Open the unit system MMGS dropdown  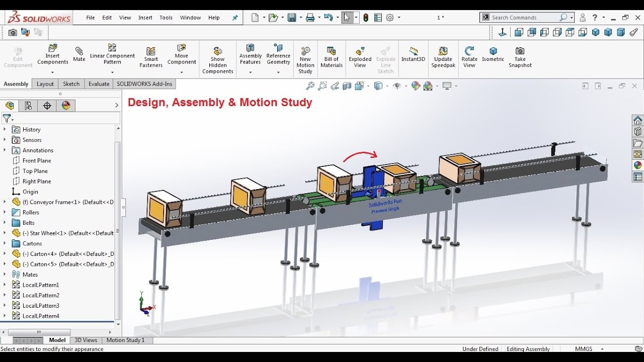tap(602, 349)
